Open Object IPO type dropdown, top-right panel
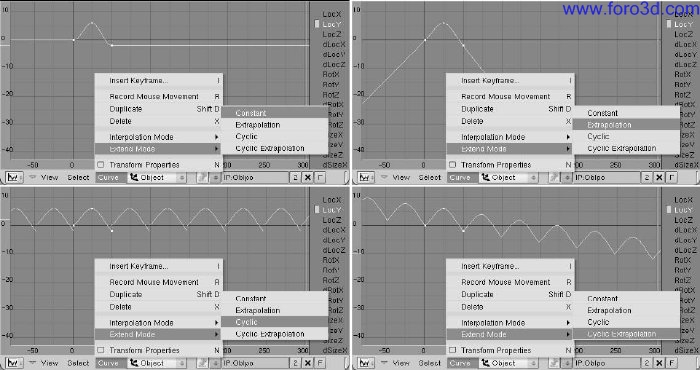 (x=509, y=178)
